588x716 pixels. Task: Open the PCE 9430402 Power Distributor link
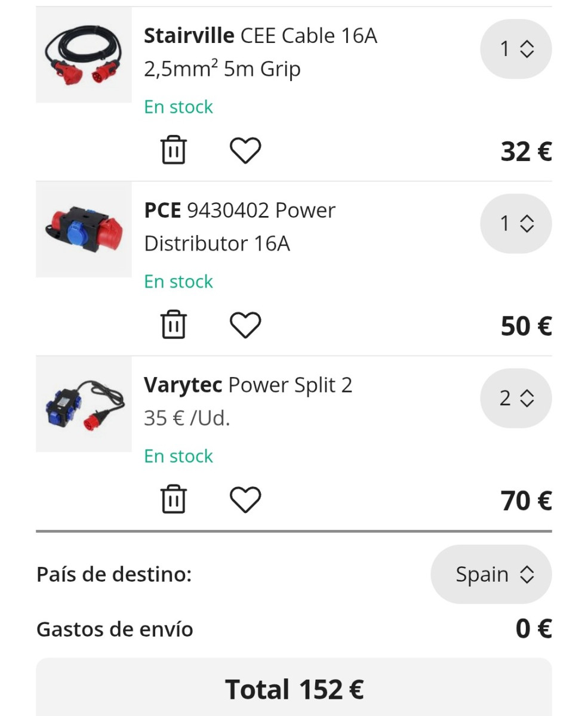[x=239, y=227]
